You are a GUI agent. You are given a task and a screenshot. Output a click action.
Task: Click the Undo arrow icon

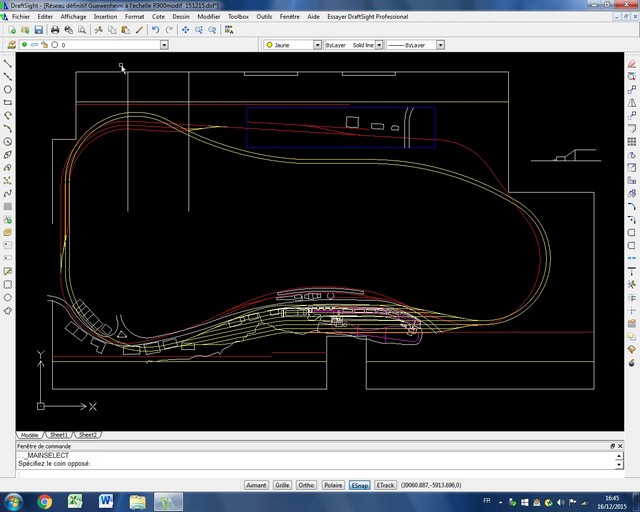[x=155, y=30]
